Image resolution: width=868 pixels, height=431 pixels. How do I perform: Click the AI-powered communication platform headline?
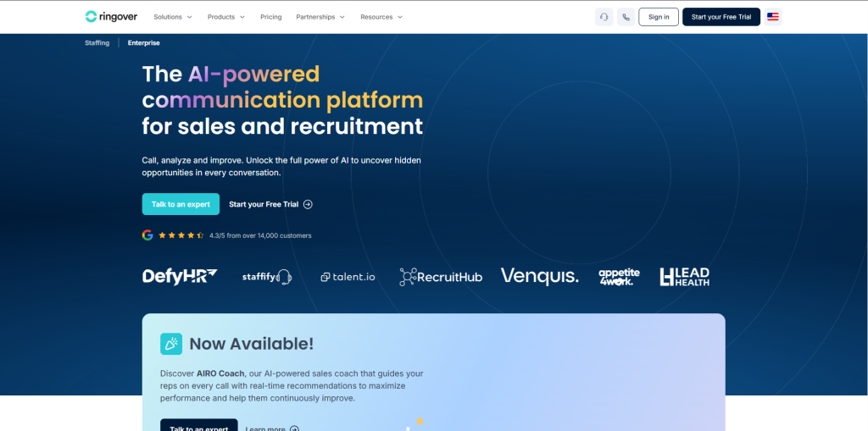point(282,100)
